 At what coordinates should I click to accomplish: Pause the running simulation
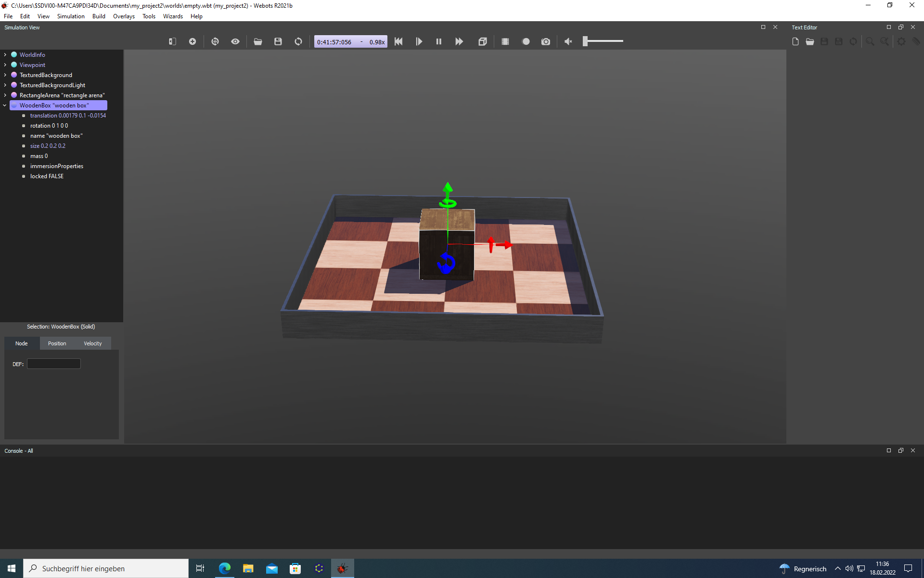click(438, 42)
